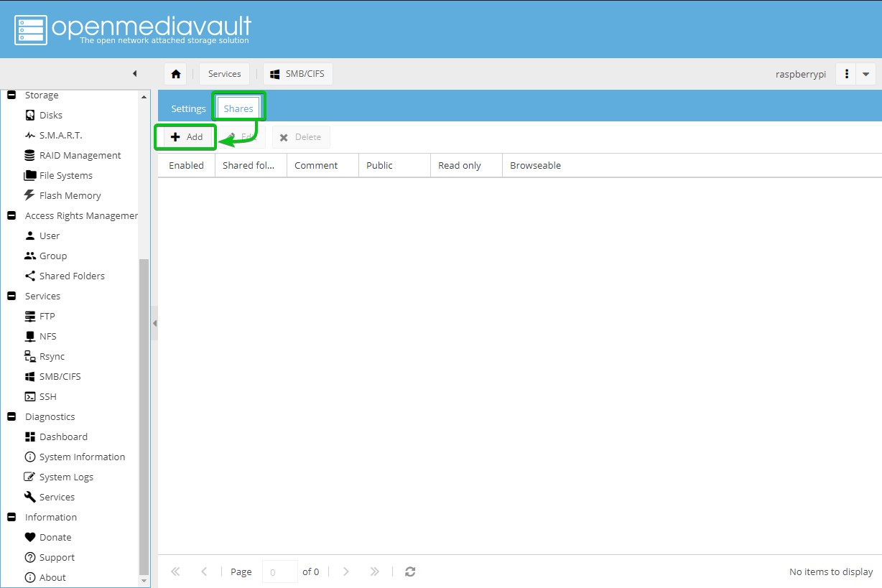The image size is (882, 588).
Task: Click the Delete button
Action: pyautogui.click(x=301, y=137)
